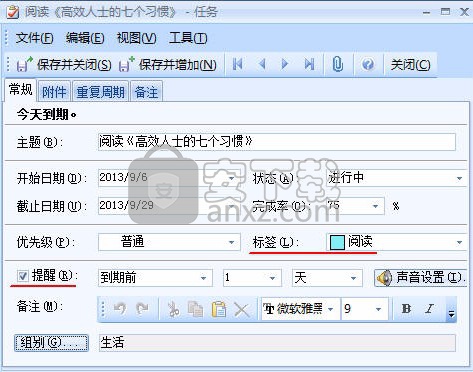Image resolution: width=473 pixels, height=372 pixels.
Task: Redo the note edit
Action: [143, 309]
